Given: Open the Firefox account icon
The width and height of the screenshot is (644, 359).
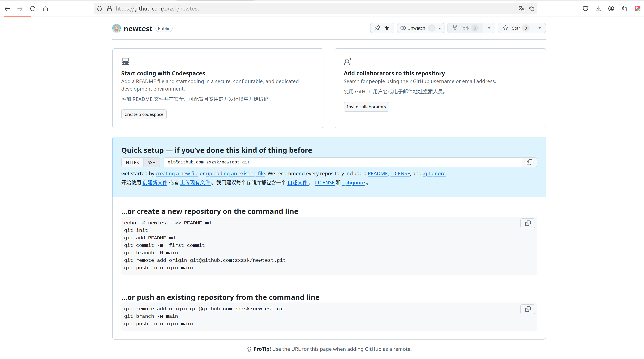Looking at the screenshot, I should pyautogui.click(x=611, y=9).
